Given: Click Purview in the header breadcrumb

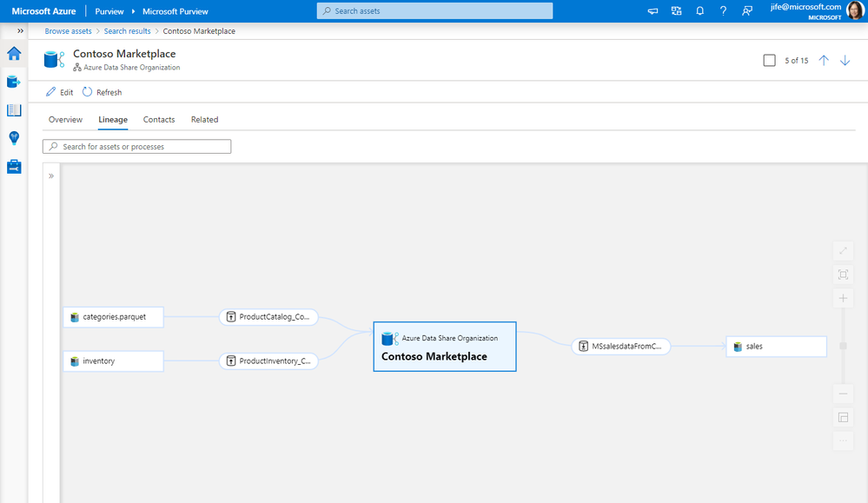Looking at the screenshot, I should pyautogui.click(x=109, y=11).
